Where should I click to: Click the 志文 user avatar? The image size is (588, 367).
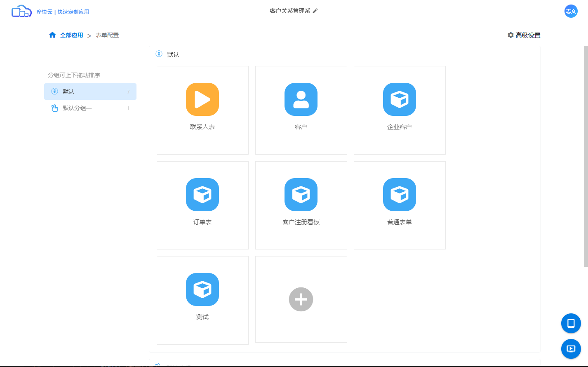point(571,11)
